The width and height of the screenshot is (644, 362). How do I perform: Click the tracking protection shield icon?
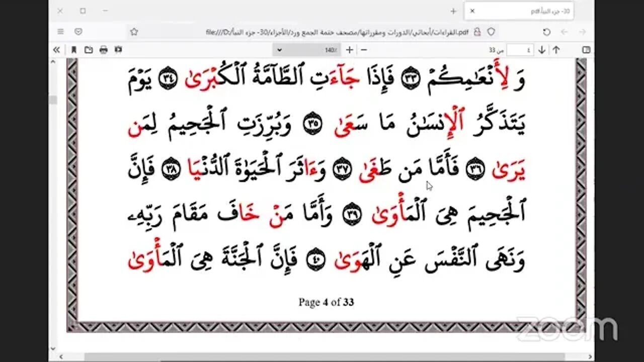coord(491,32)
